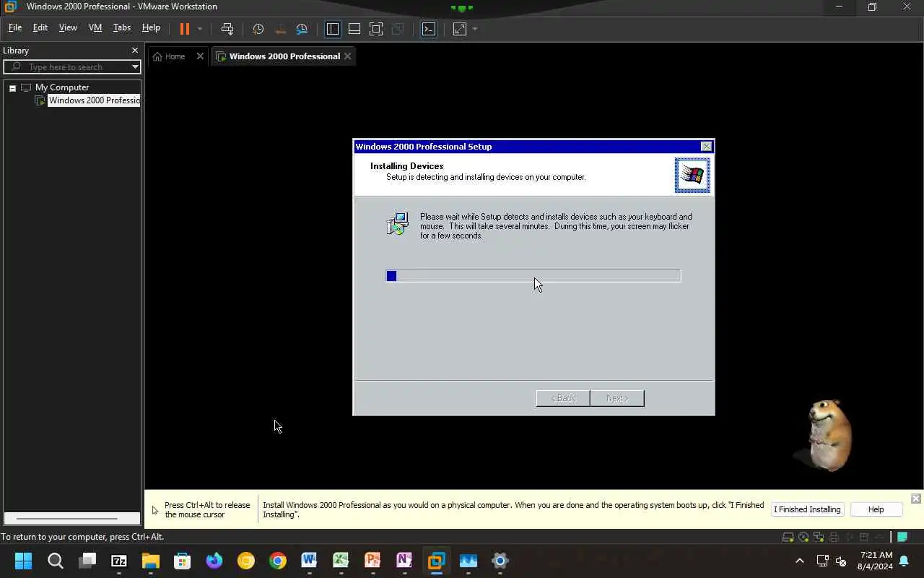This screenshot has width=924, height=578.
Task: Open Task View from taskbar
Action: [87, 561]
